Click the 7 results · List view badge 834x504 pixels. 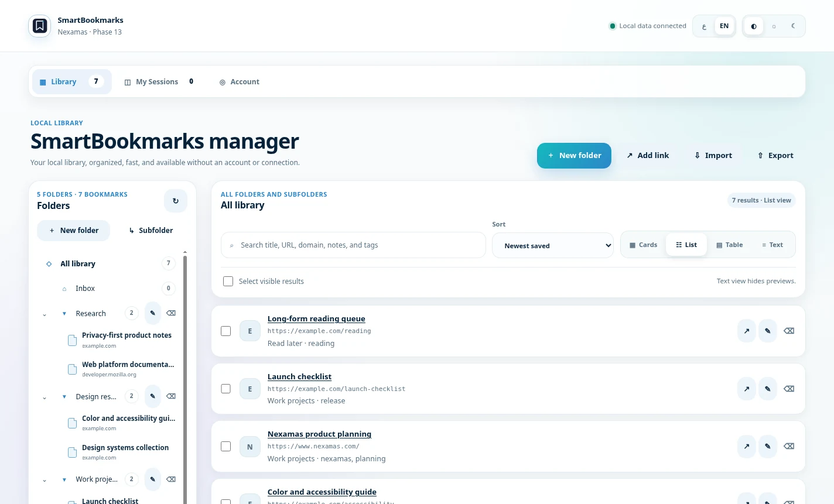pyautogui.click(x=761, y=201)
